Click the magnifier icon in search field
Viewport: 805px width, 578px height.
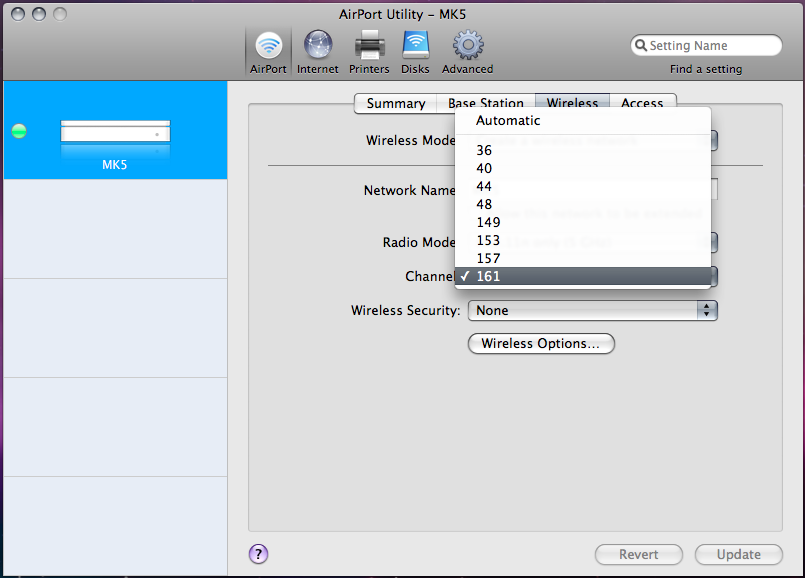pyautogui.click(x=641, y=45)
